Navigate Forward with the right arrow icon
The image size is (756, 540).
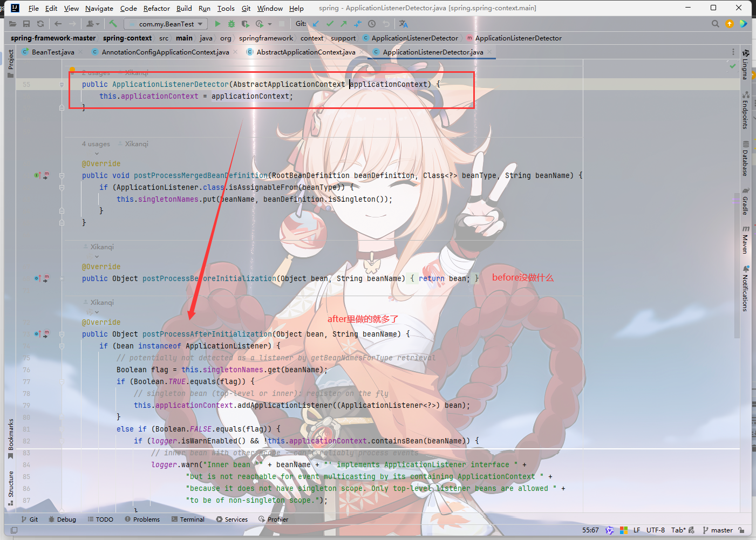tap(72, 24)
